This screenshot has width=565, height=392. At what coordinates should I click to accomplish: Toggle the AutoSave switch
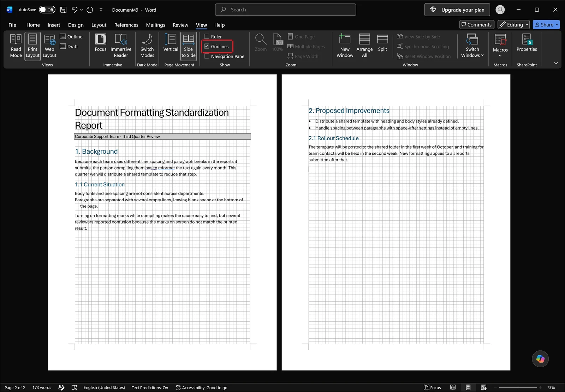pos(47,10)
